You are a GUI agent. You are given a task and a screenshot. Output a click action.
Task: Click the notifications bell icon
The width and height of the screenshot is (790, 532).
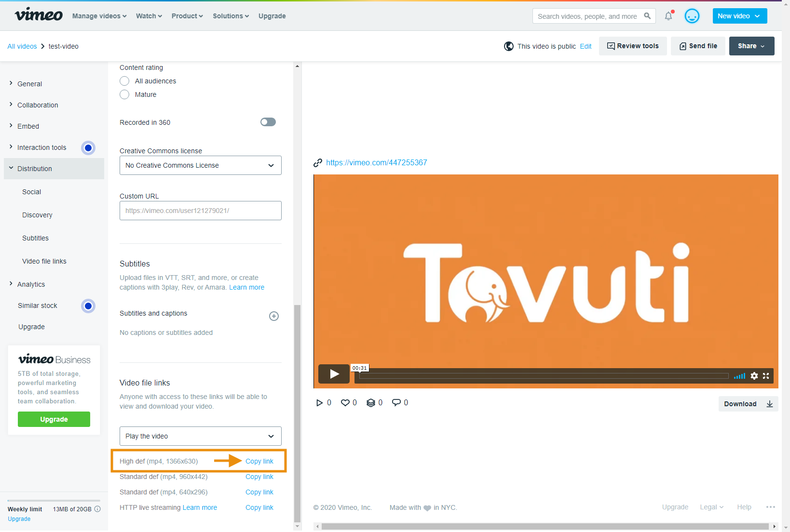pos(668,16)
